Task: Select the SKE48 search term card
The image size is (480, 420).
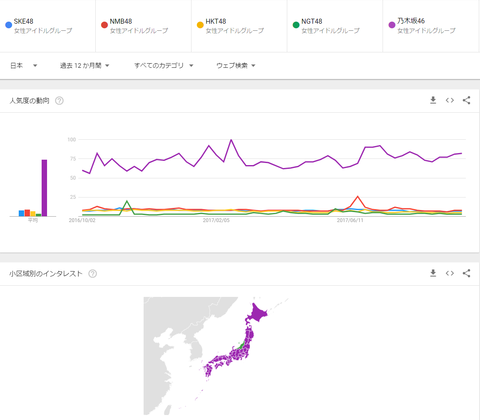Action: click(48, 26)
